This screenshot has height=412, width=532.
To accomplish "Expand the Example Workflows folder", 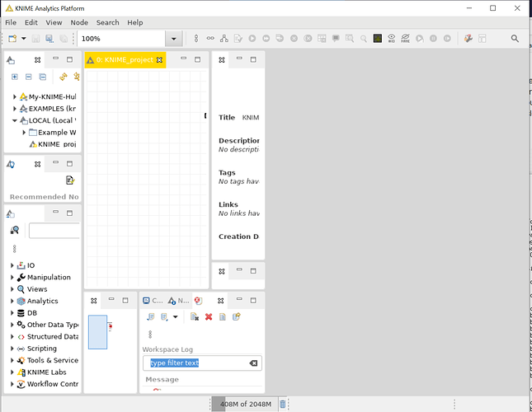I will click(x=24, y=133).
